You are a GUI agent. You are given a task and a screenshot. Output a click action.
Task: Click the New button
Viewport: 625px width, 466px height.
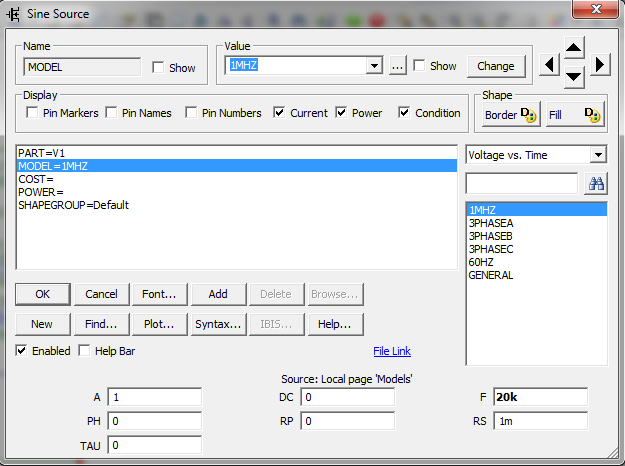pos(42,324)
